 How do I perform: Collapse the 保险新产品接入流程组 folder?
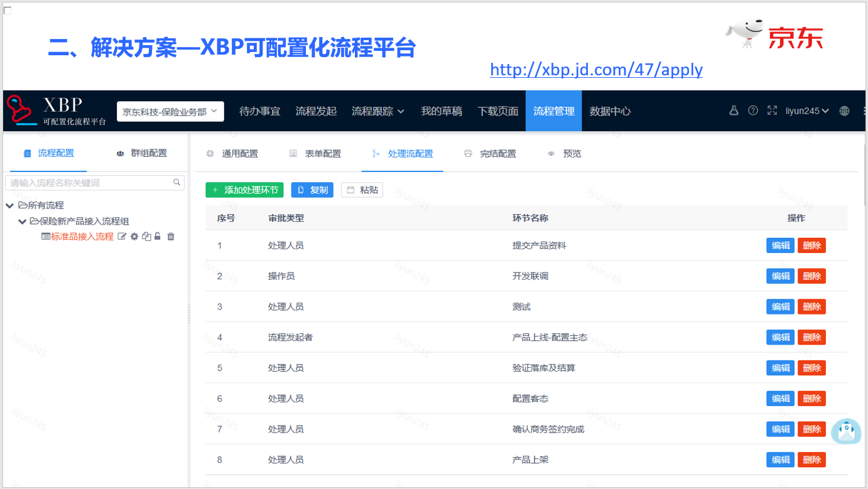[23, 221]
